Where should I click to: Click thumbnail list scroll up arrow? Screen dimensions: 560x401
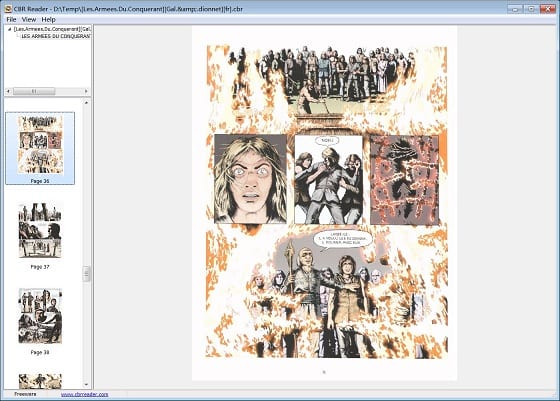(x=86, y=103)
